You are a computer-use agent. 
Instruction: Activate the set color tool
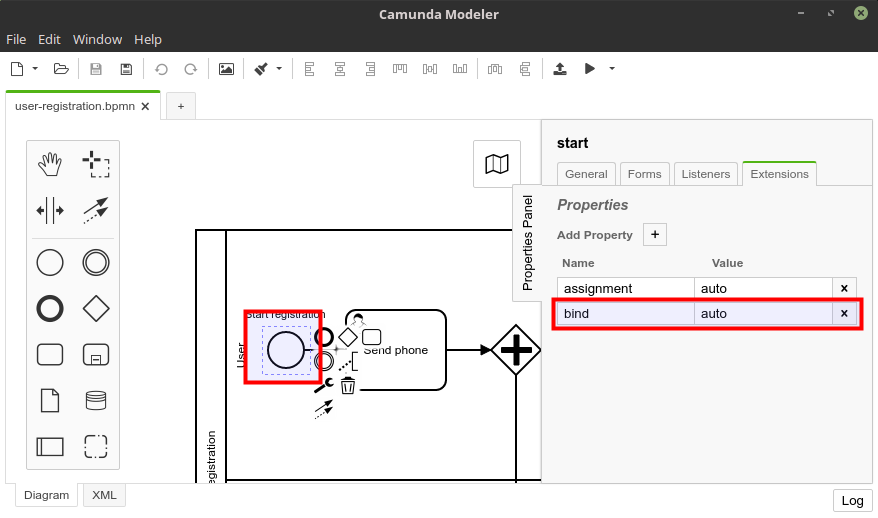pos(261,69)
